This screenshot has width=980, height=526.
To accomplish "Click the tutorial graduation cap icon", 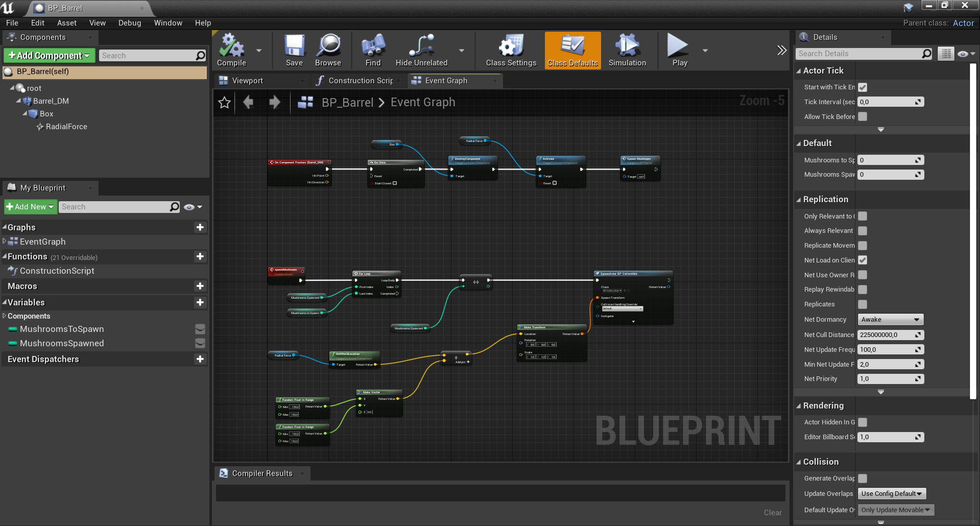I will click(x=909, y=7).
